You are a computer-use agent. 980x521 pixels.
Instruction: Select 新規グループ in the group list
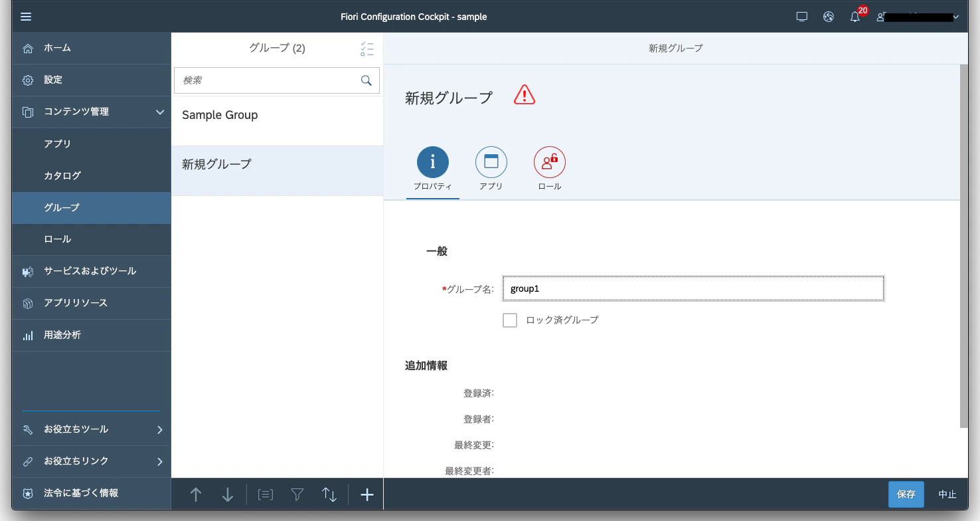[x=278, y=171]
